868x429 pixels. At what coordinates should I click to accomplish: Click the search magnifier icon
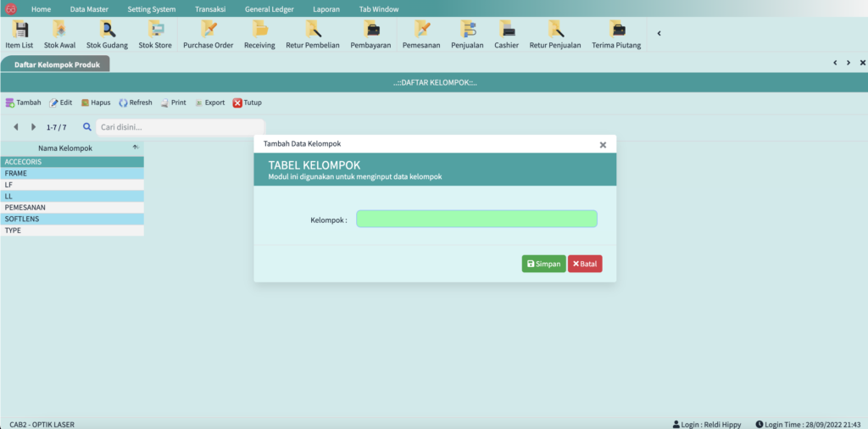87,127
